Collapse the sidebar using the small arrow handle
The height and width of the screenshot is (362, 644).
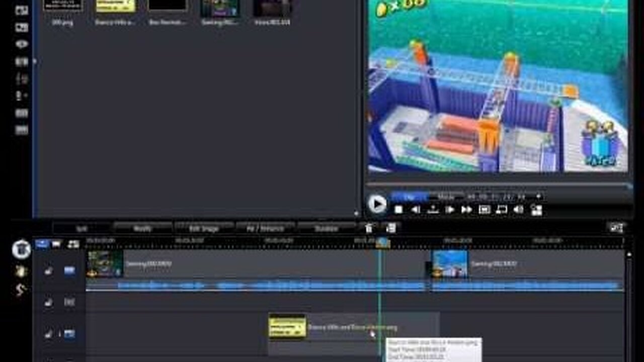pos(35,61)
